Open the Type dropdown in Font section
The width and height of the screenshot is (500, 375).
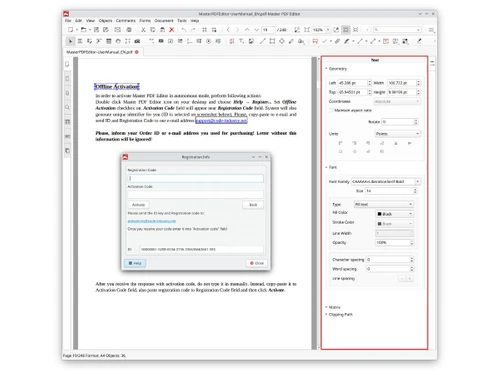pyautogui.click(x=383, y=204)
